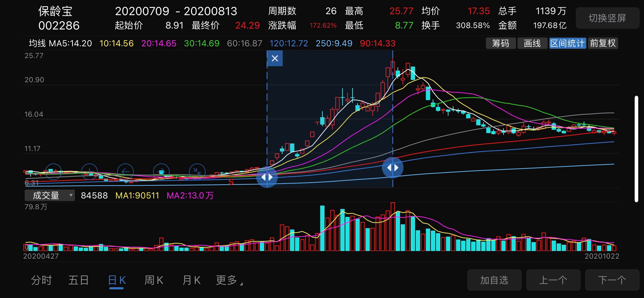Tap the zoom-out circle icon left of plus
The image size is (644, 298).
[53, 172]
